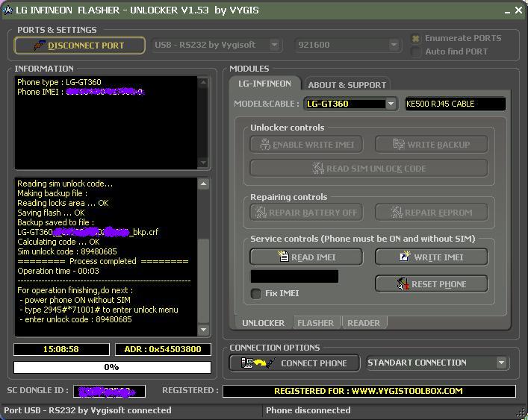Open the STANDART CONNECTION dropdown

coord(501,363)
